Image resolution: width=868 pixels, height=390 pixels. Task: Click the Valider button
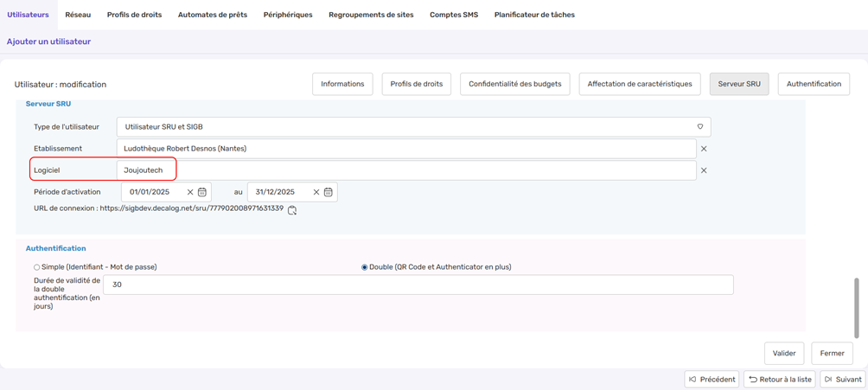784,353
